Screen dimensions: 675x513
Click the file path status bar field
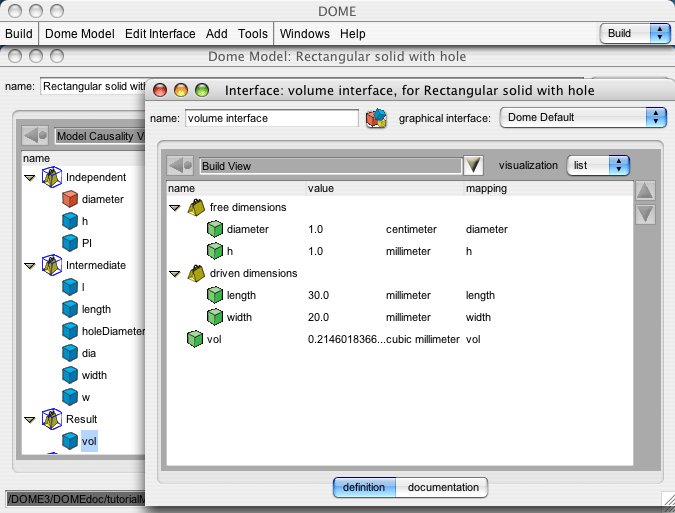(76, 499)
